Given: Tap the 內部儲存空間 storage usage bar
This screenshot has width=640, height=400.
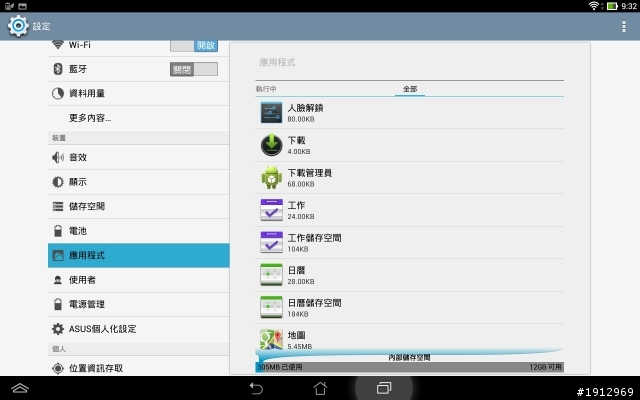Looking at the screenshot, I should 410,367.
